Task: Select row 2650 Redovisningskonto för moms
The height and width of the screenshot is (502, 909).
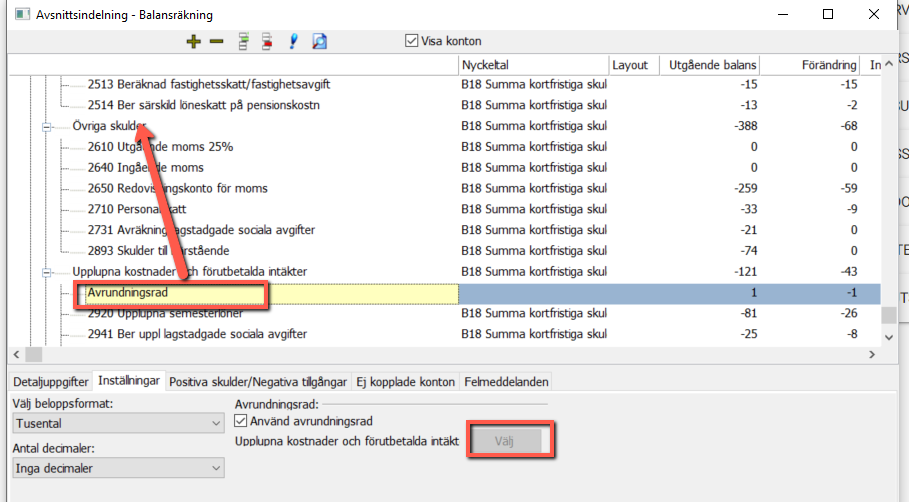Action: click(177, 189)
